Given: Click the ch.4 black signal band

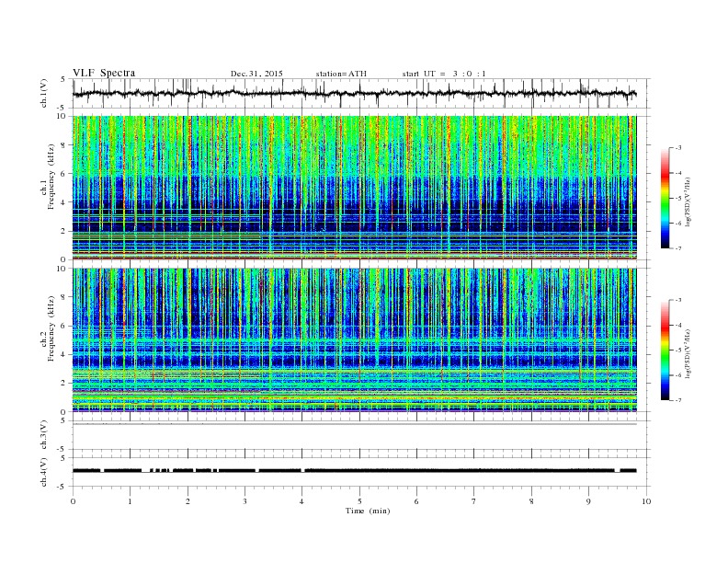Looking at the screenshot, I should point(354,471).
